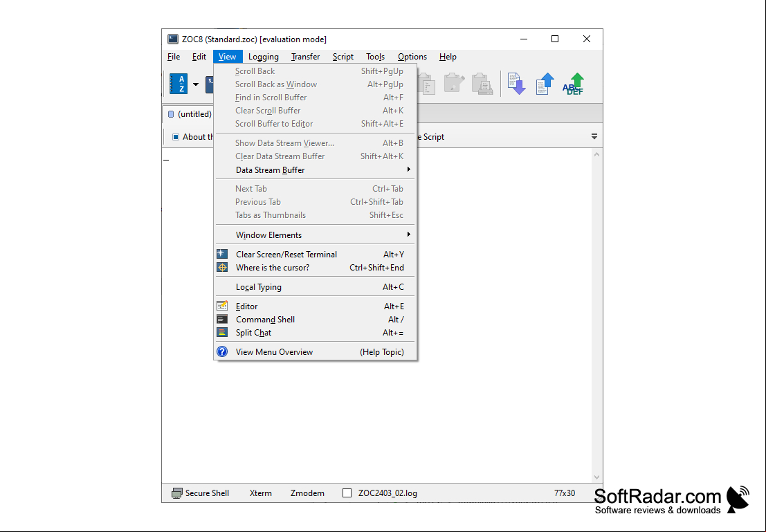Select Scroll Back menu entry
The image size is (766, 532).
coord(316,71)
